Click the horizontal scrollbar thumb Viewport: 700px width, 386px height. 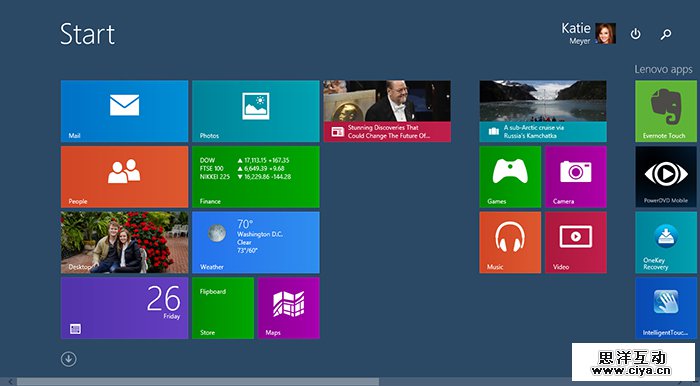(198, 382)
